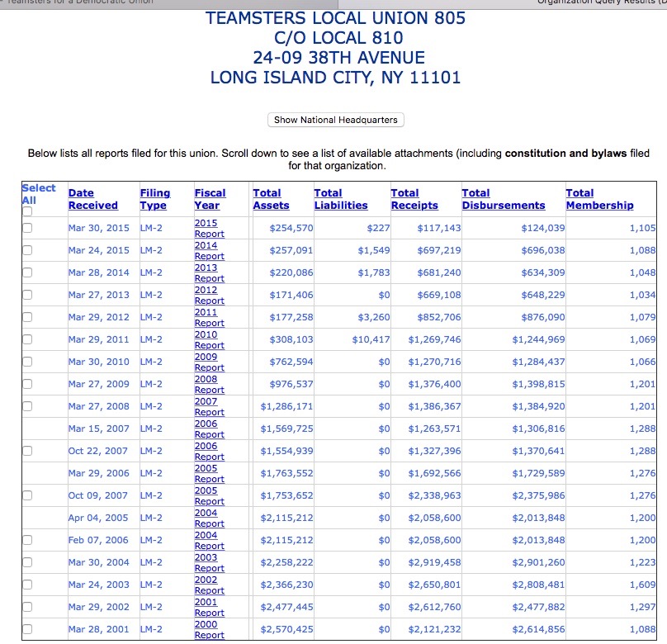Open the 2000 Report link

click(x=210, y=629)
